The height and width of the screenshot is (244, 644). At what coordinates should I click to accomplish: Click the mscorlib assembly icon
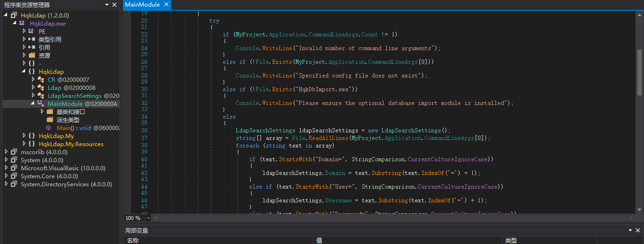click(x=13, y=152)
